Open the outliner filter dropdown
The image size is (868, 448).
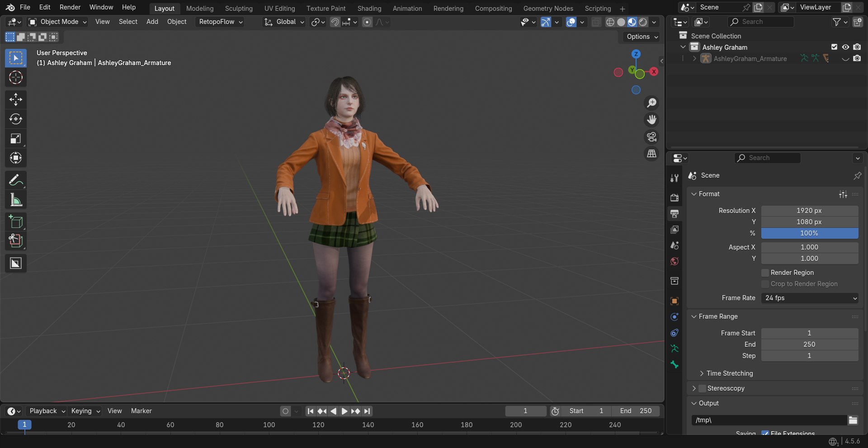tap(840, 22)
